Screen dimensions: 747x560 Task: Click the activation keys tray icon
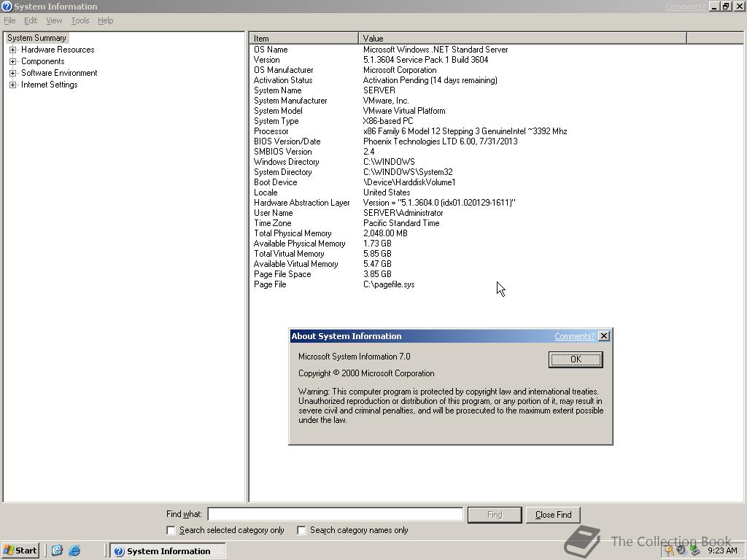click(x=670, y=551)
